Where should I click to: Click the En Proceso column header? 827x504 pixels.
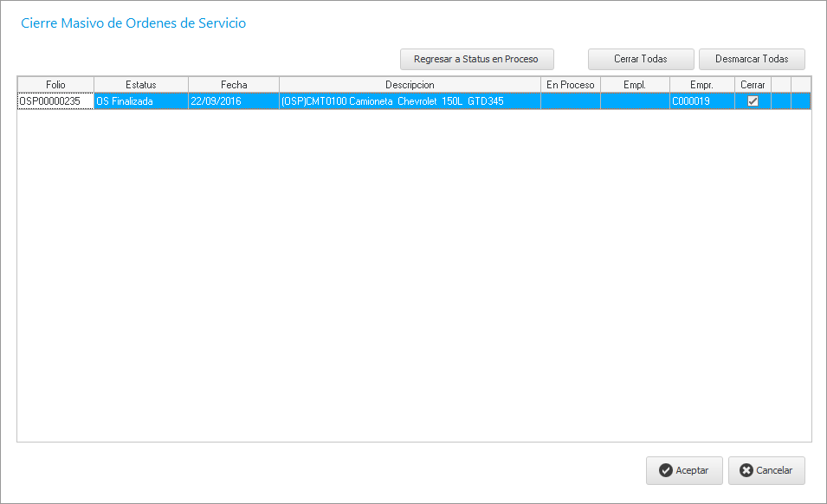click(570, 85)
